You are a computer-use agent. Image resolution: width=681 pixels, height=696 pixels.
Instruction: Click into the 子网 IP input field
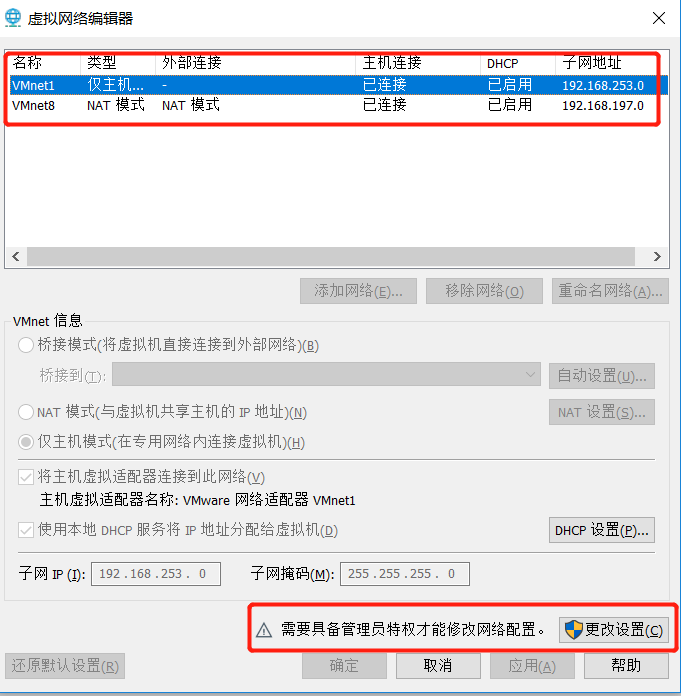pyautogui.click(x=156, y=574)
